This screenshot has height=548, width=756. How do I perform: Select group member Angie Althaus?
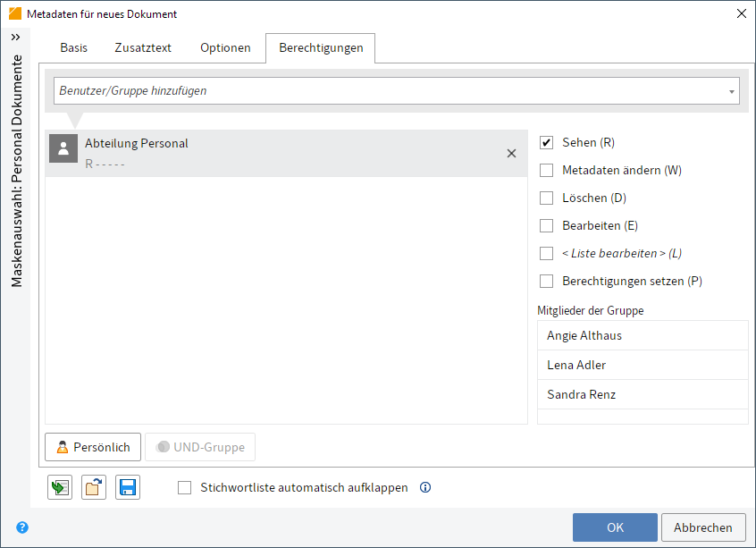[x=643, y=336]
